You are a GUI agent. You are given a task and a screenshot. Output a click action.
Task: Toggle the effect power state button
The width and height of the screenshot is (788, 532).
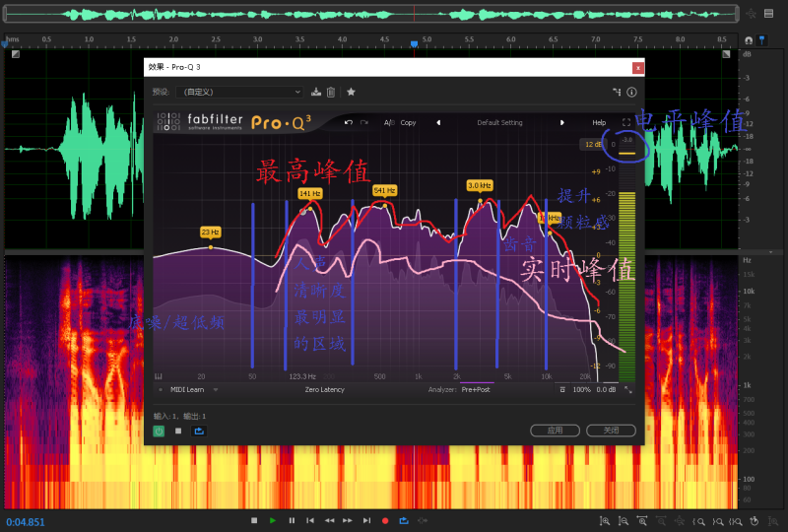[159, 431]
